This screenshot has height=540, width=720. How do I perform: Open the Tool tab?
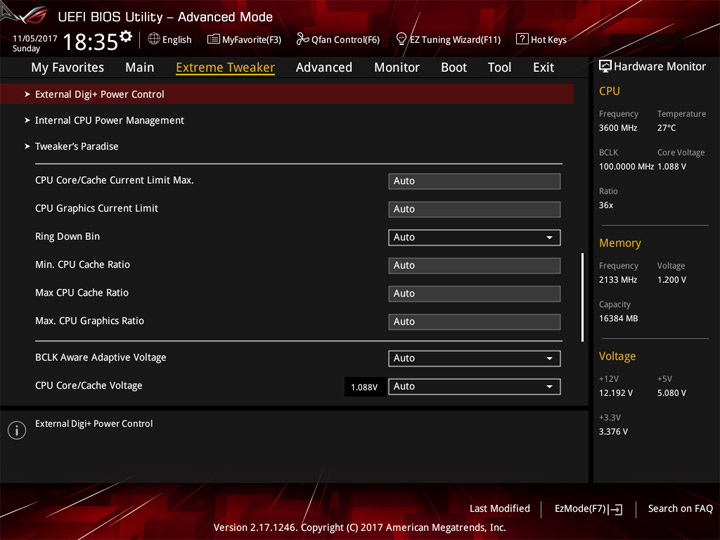(x=499, y=68)
